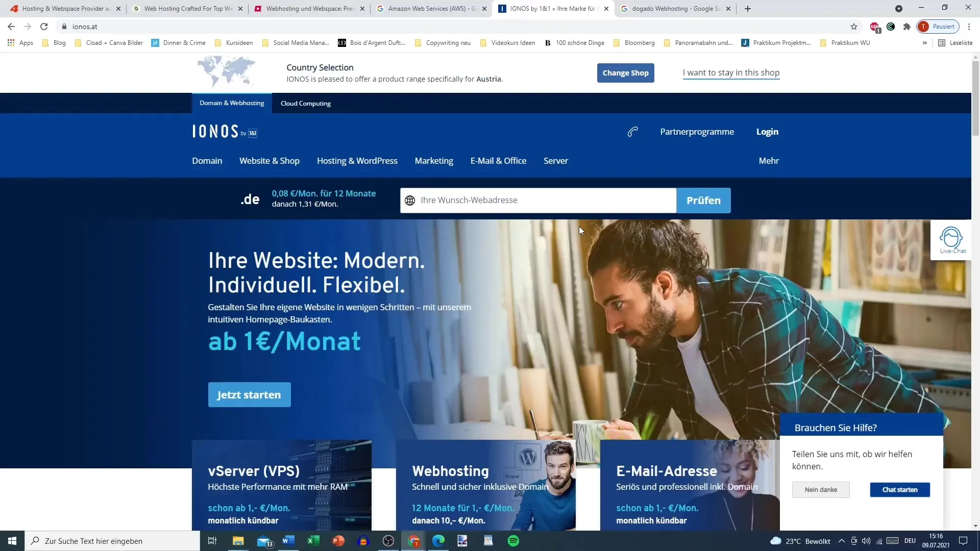The image size is (980, 551).
Task: Expand the Mehr menu
Action: coord(769,161)
